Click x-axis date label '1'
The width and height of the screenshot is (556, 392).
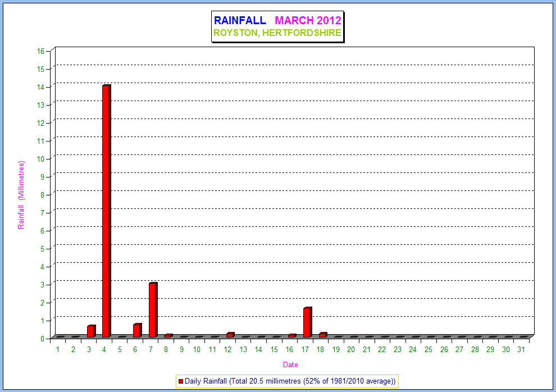[58, 349]
